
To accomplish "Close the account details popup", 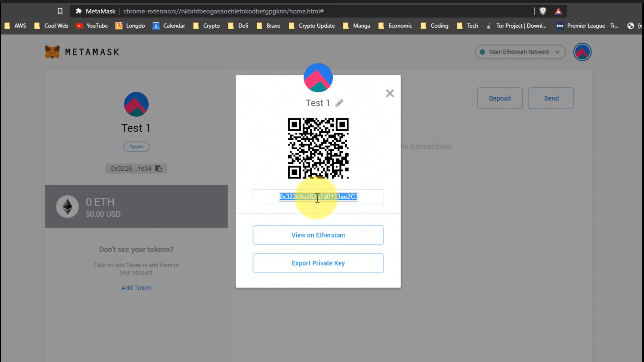I will (390, 93).
